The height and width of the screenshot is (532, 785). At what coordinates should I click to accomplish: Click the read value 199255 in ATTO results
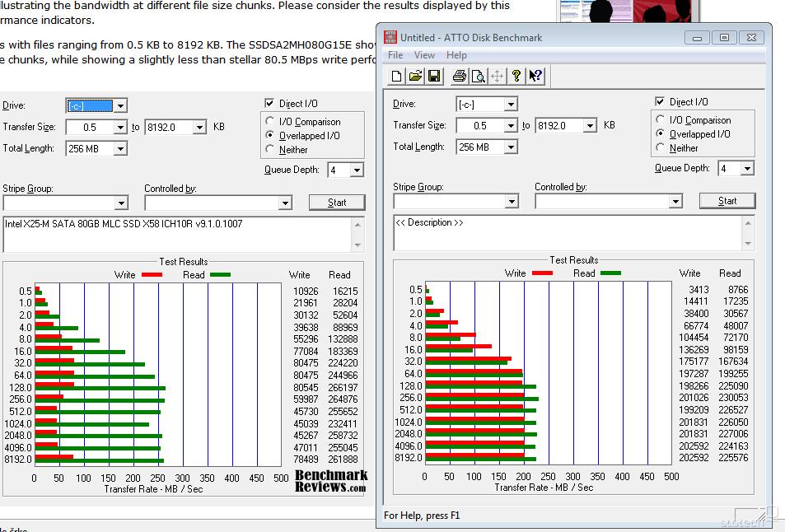pyautogui.click(x=733, y=373)
